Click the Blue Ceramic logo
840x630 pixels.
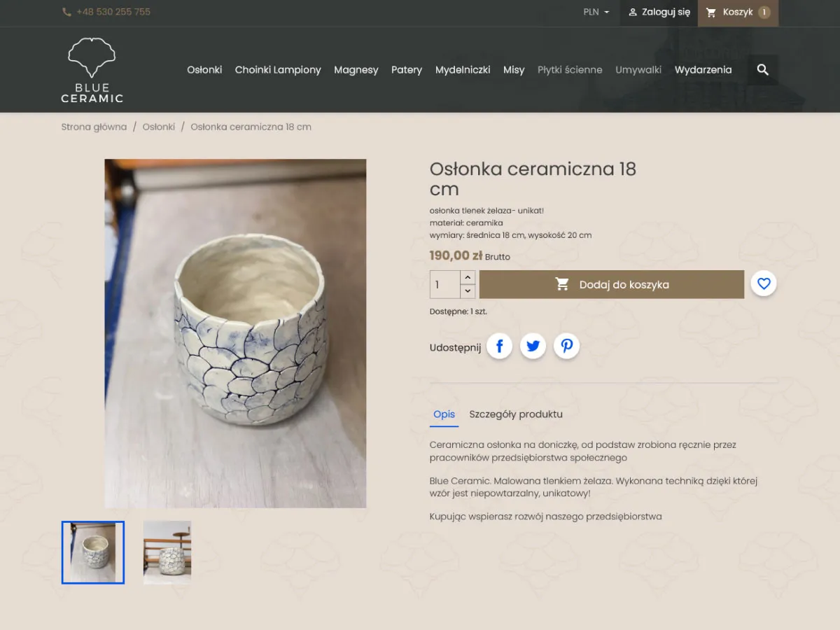92,70
